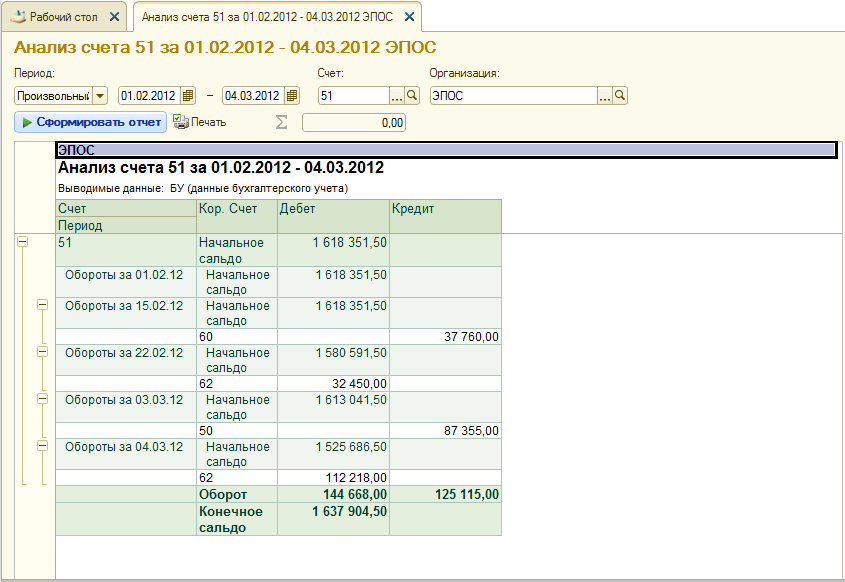The height and width of the screenshot is (582, 845).
Task: Click corr. account 60 cell
Action: (237, 337)
